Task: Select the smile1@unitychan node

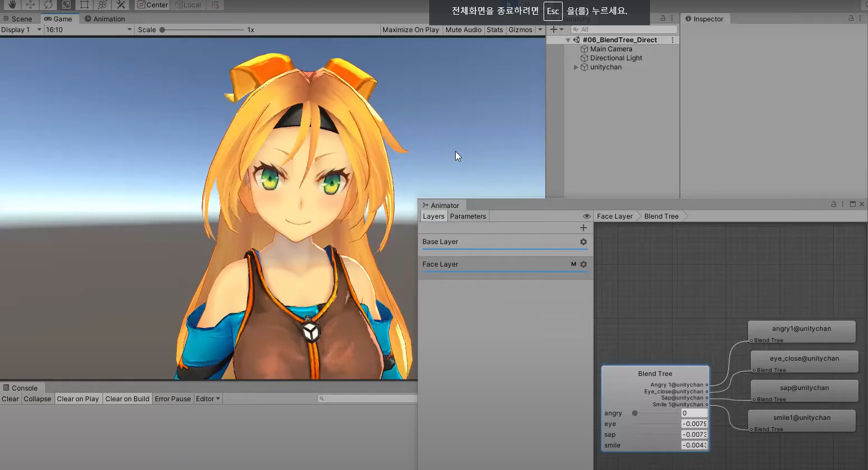Action: coord(802,420)
